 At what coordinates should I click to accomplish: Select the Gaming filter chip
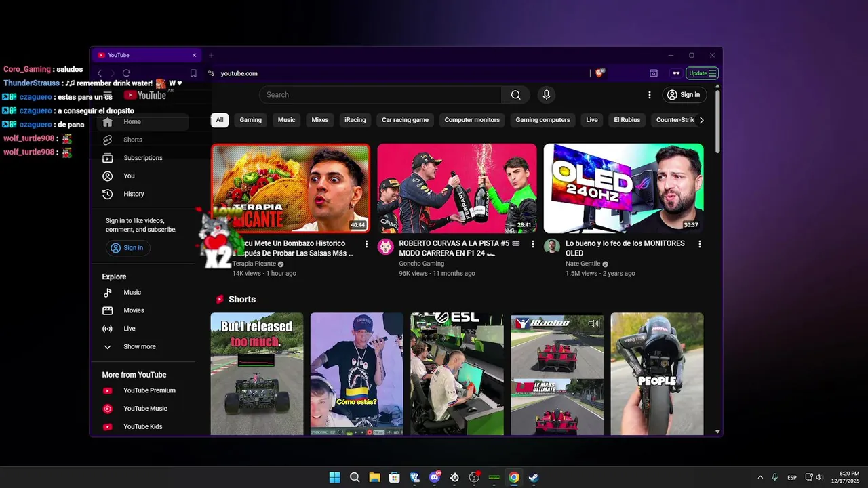click(x=250, y=120)
